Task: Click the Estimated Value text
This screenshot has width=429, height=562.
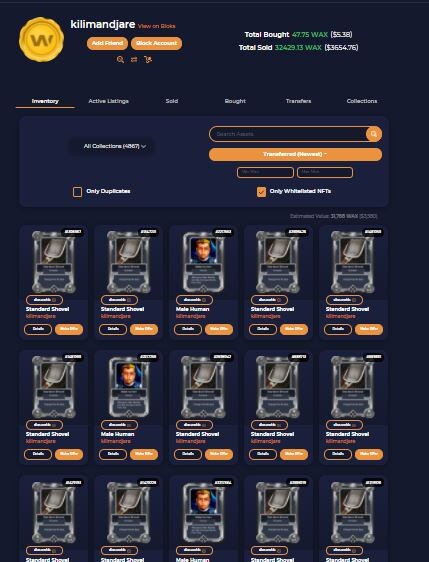Action: [x=333, y=216]
